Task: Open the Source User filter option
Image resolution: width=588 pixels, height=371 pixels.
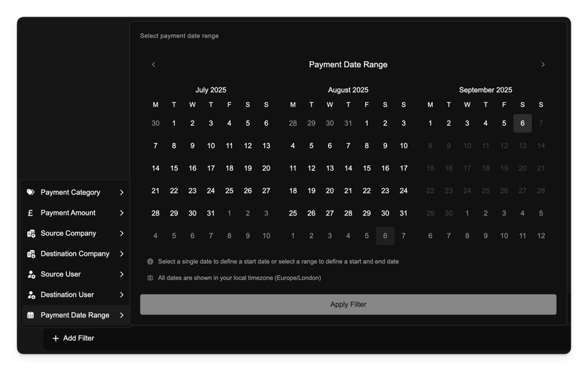Action: (61, 274)
